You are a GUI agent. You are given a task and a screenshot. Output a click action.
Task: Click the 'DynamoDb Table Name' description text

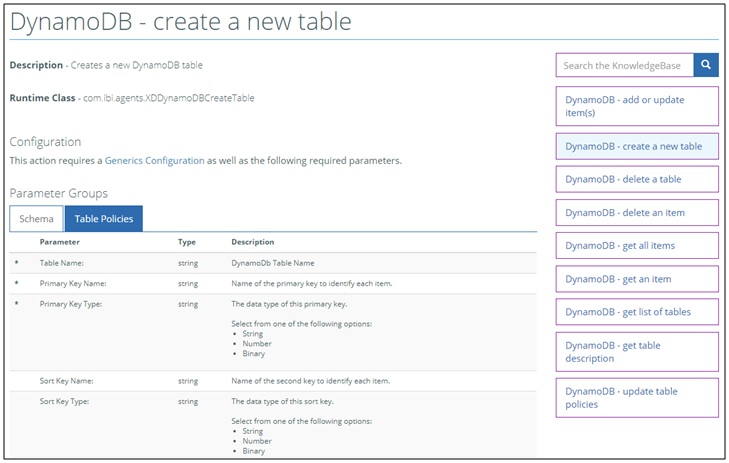pyautogui.click(x=273, y=263)
